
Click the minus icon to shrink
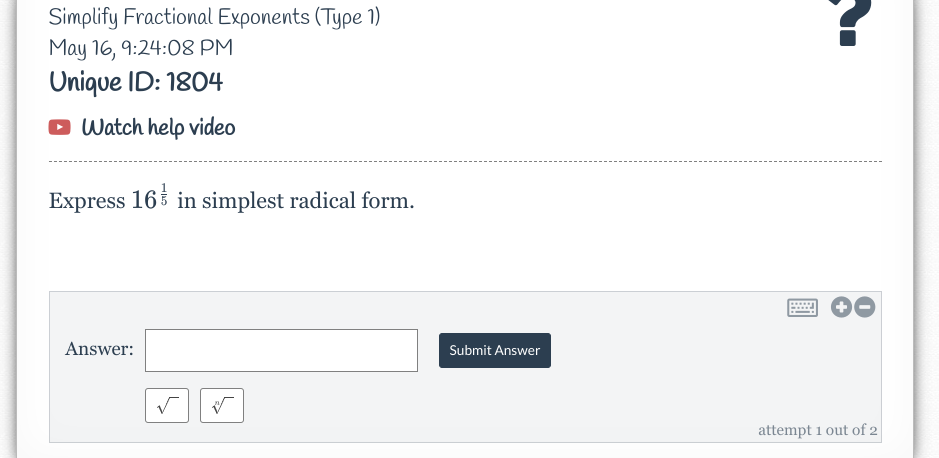864,308
